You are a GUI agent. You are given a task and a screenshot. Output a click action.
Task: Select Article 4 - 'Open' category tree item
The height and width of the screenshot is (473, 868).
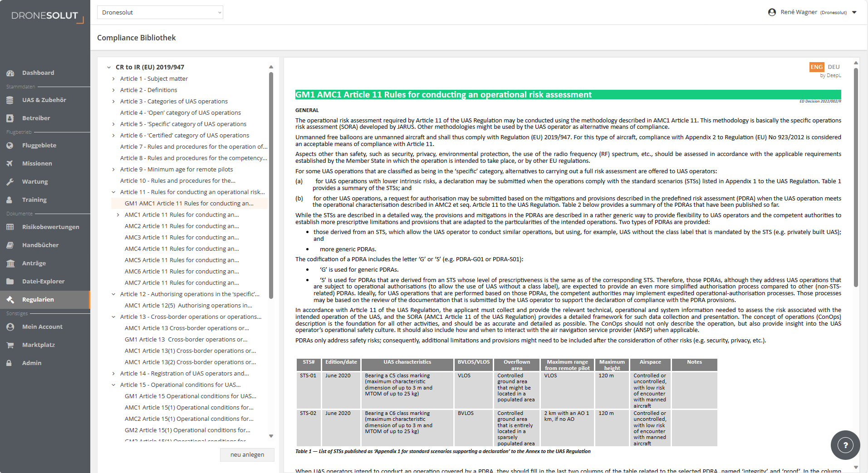point(181,113)
